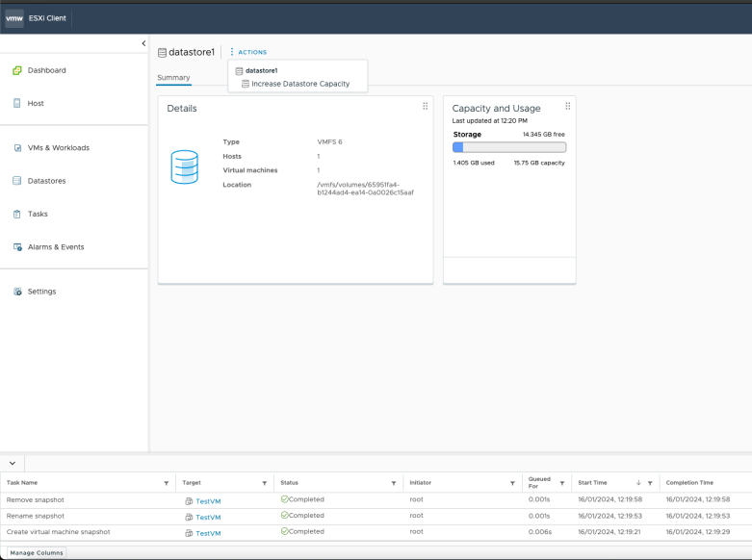Select the Rename snapshot task row
This screenshot has width=752, height=560.
376,517
